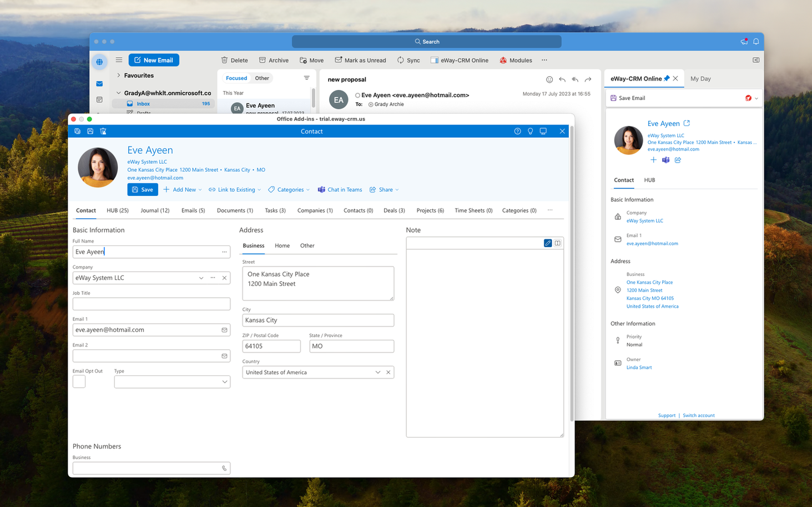Open Emails (5) tab

click(x=193, y=210)
